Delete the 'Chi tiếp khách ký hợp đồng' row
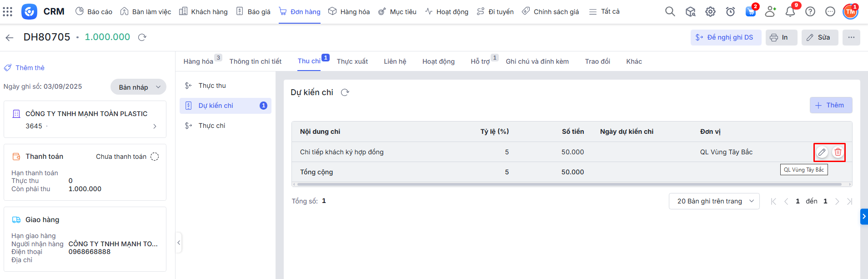868x279 pixels. pyautogui.click(x=838, y=152)
